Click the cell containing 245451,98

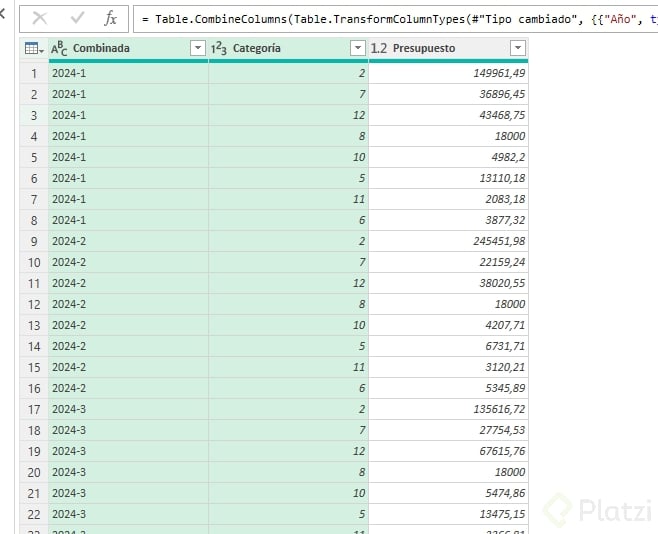(448, 241)
